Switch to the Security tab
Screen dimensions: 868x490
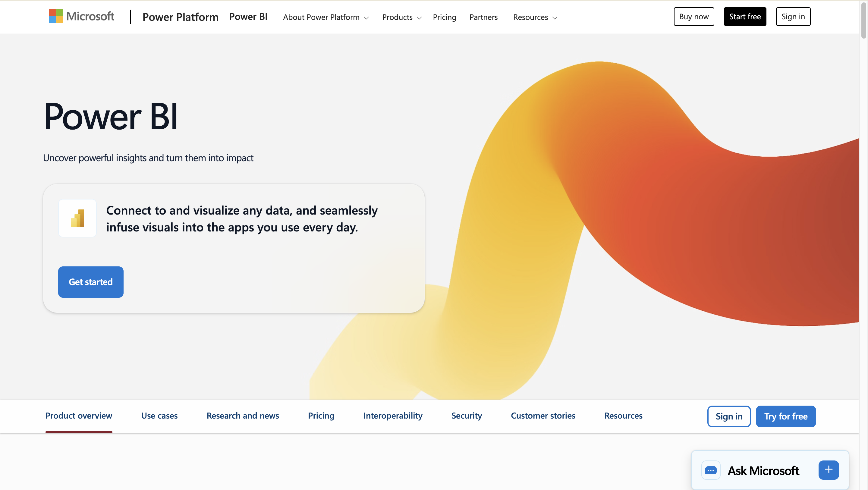[x=466, y=416]
